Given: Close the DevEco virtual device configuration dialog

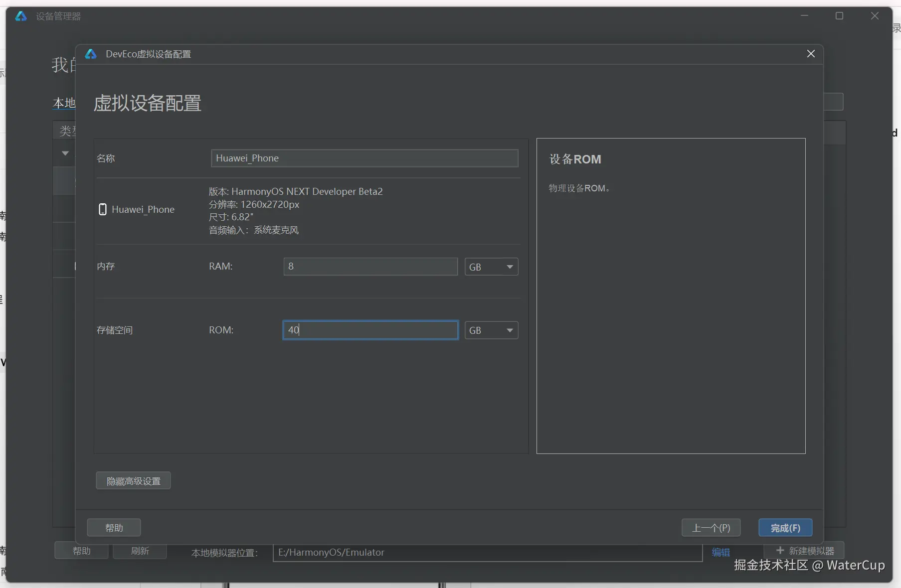Looking at the screenshot, I should (811, 54).
